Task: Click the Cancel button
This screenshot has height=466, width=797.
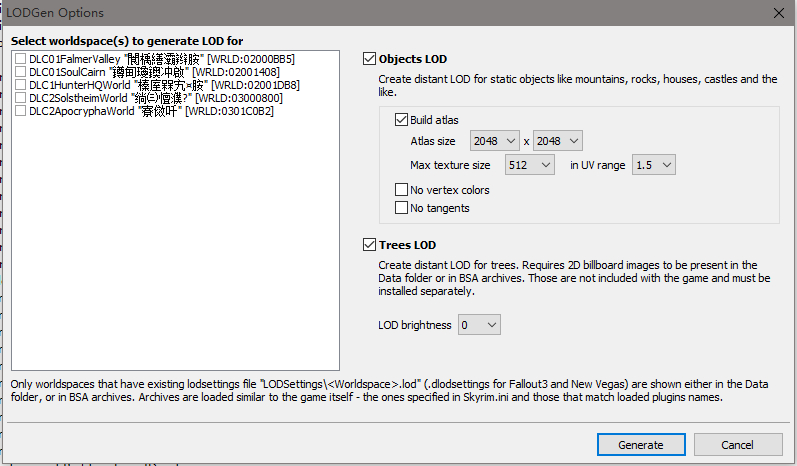Action: pos(738,445)
